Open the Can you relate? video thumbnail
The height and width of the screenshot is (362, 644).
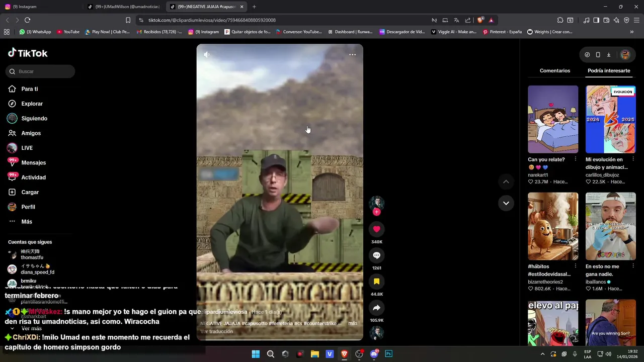553,119
